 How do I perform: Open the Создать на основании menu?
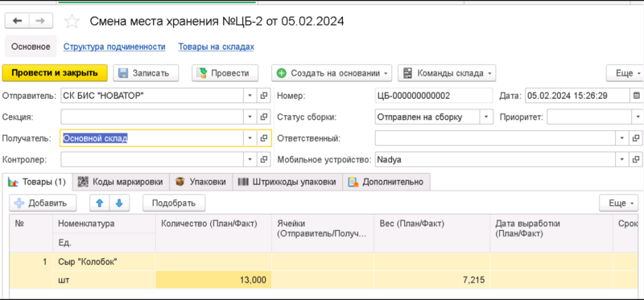(332, 73)
